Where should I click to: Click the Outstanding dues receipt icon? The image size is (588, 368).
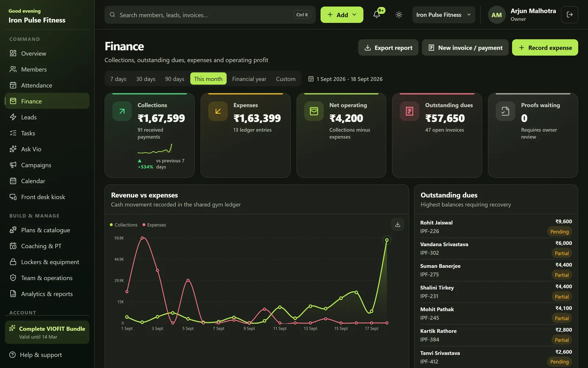click(x=409, y=111)
